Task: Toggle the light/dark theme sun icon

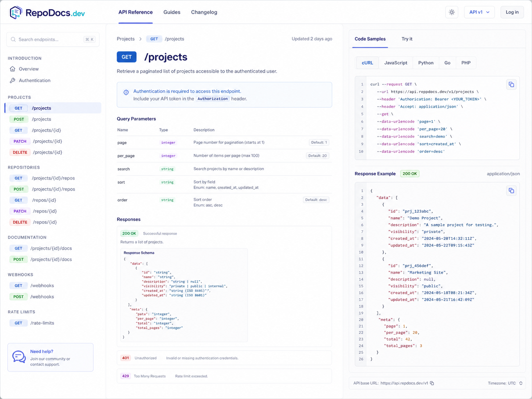Action: pos(452,12)
